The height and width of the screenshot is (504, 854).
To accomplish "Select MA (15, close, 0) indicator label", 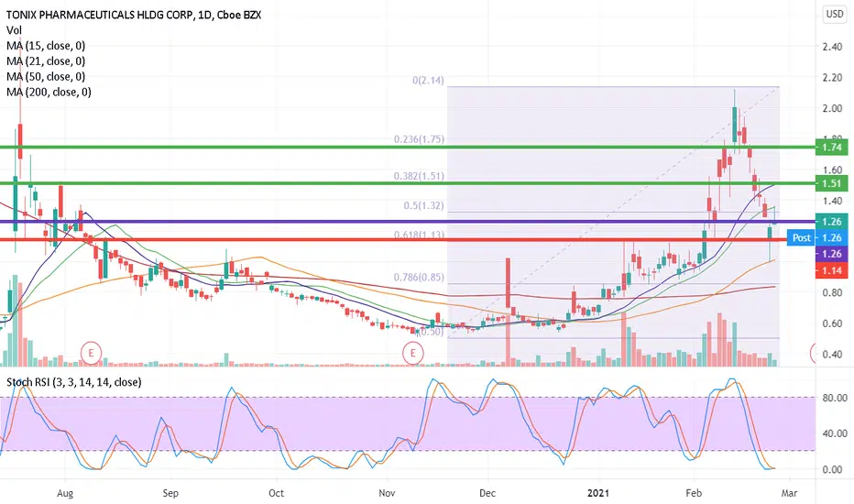I will point(46,46).
